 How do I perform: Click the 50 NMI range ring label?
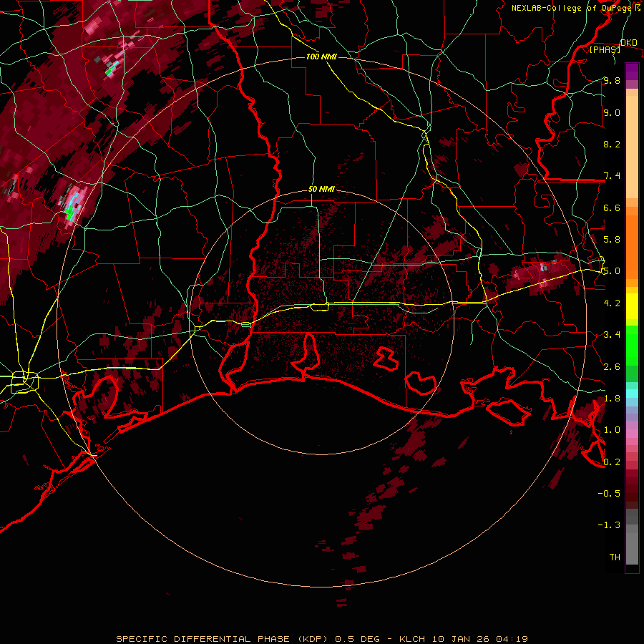(x=321, y=190)
